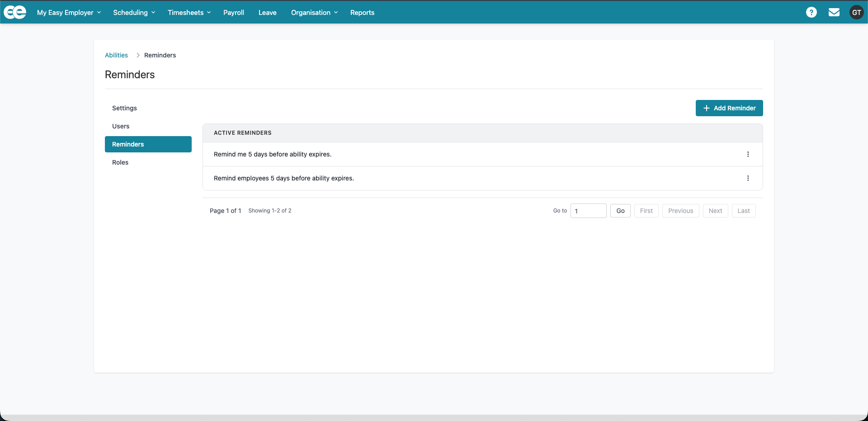Open options for 'Remind me 5 days' reminder
This screenshot has height=421, width=868.
pos(748,154)
